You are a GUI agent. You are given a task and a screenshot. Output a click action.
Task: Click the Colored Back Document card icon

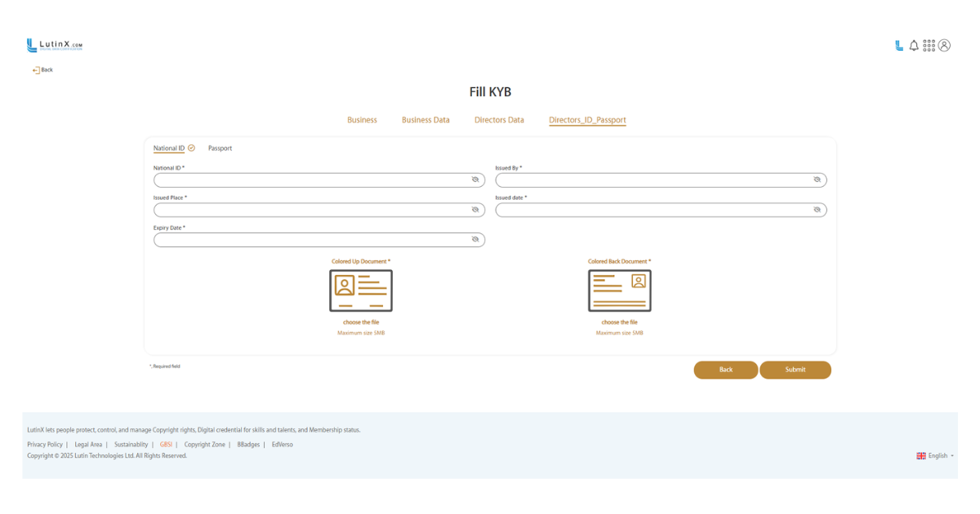pos(619,290)
